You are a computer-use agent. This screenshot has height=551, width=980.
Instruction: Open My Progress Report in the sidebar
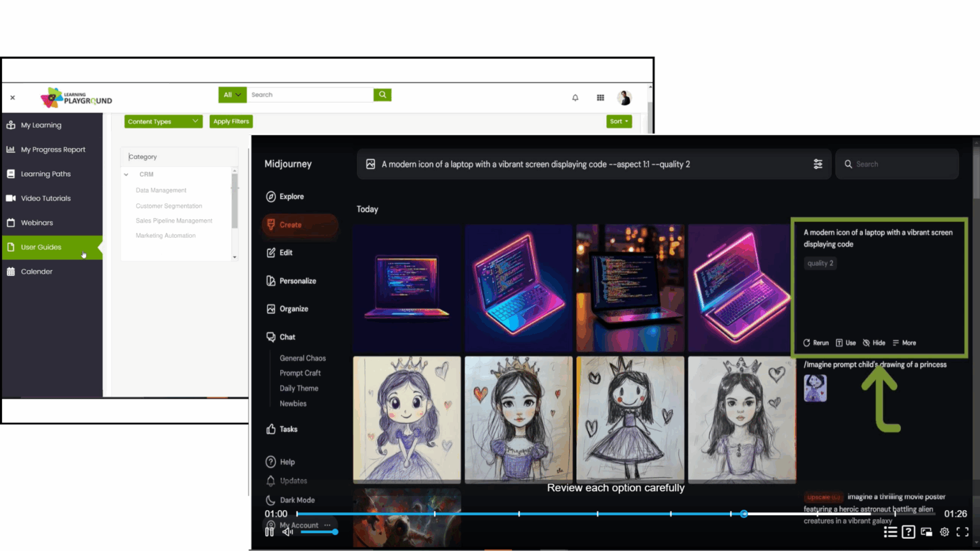pyautogui.click(x=52, y=149)
